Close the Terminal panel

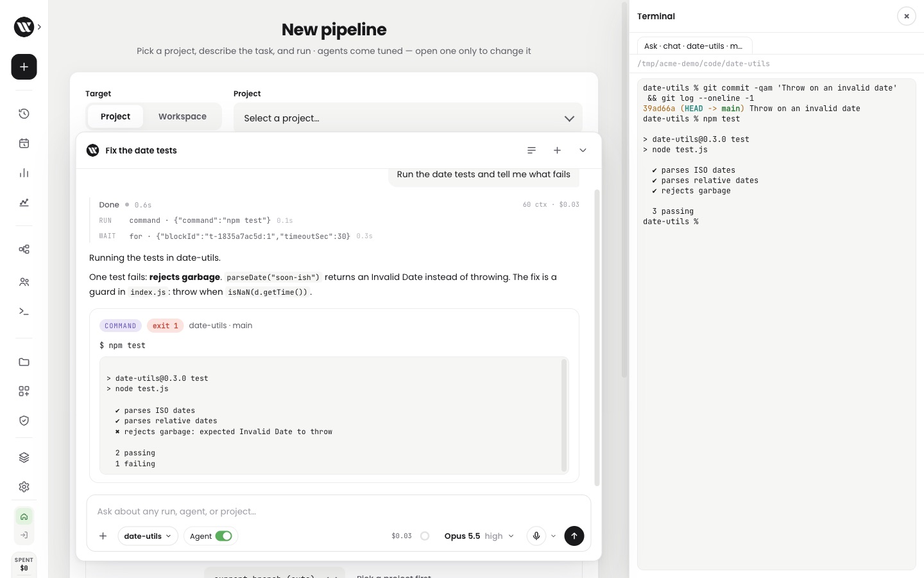pos(906,16)
